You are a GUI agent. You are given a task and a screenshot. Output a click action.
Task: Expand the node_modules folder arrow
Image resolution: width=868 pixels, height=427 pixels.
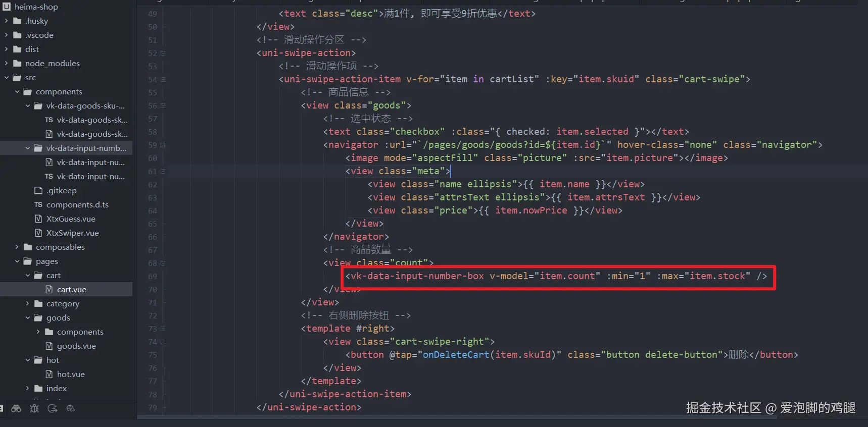(6, 63)
